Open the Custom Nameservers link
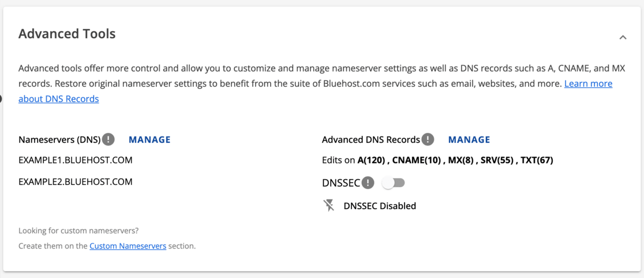This screenshot has height=278, width=644. pyautogui.click(x=128, y=246)
